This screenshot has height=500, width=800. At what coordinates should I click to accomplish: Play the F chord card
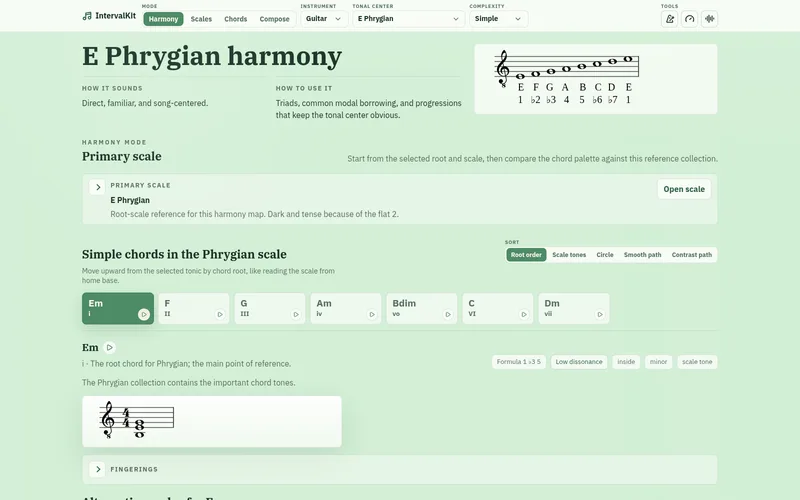click(220, 314)
